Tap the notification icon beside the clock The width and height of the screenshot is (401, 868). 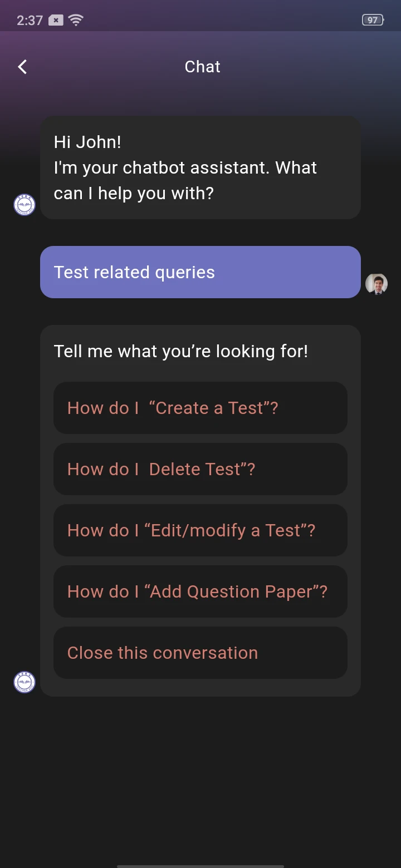pyautogui.click(x=56, y=20)
